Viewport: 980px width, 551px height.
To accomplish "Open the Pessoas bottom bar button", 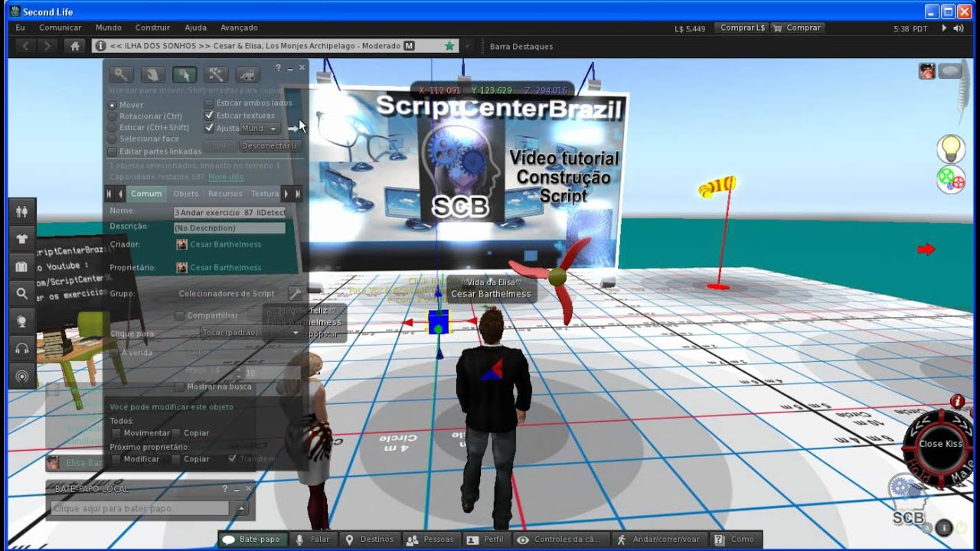I will (x=430, y=540).
